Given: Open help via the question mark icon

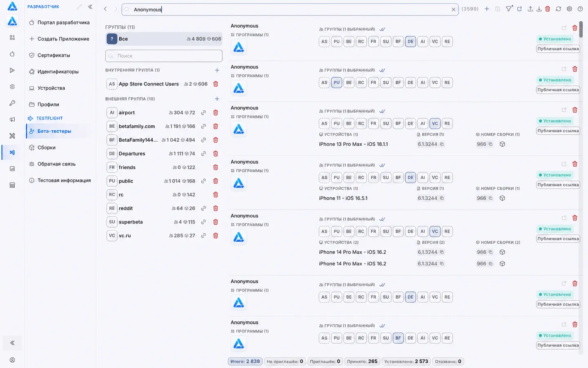Looking at the screenshot, I should click(580, 9).
